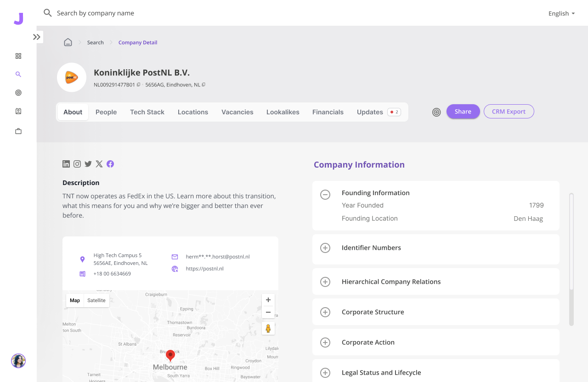Open the contacts badge icon in the sidebar
The image size is (588, 382).
point(18,111)
